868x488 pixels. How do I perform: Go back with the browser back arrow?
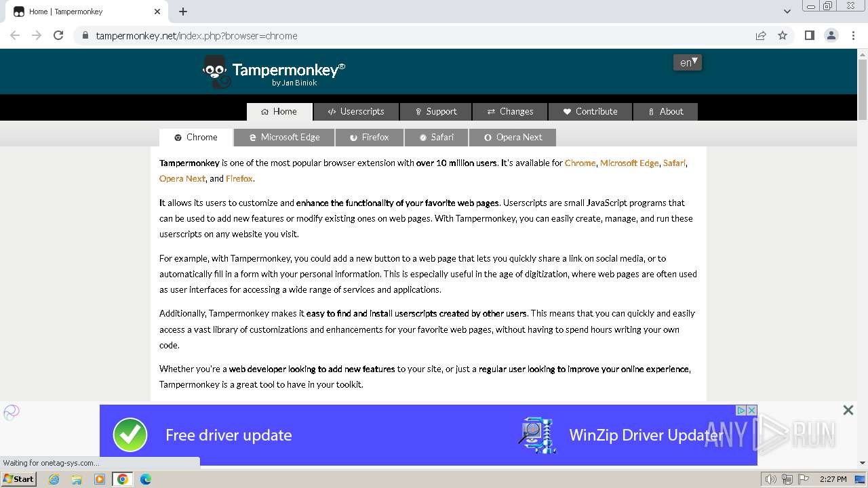(15, 35)
